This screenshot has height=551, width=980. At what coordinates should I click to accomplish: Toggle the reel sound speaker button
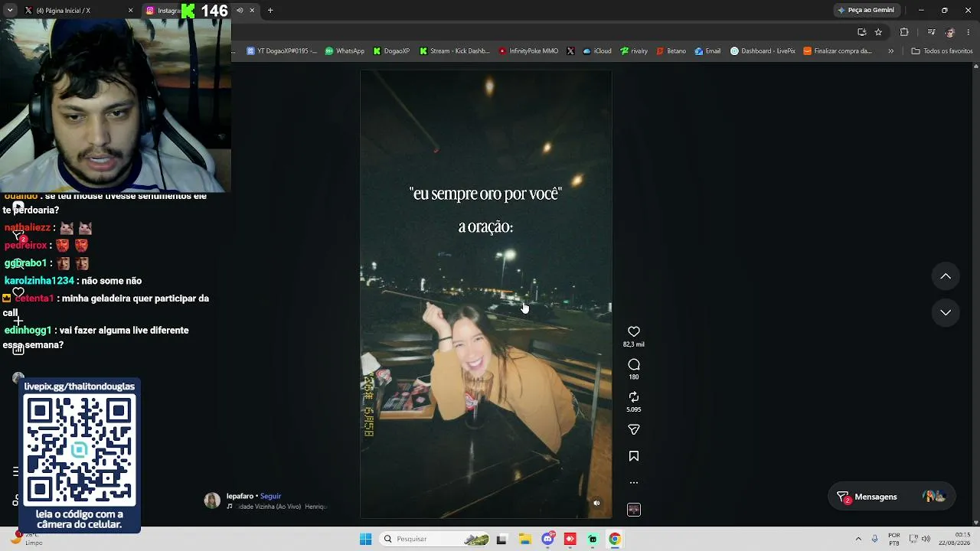pos(596,503)
